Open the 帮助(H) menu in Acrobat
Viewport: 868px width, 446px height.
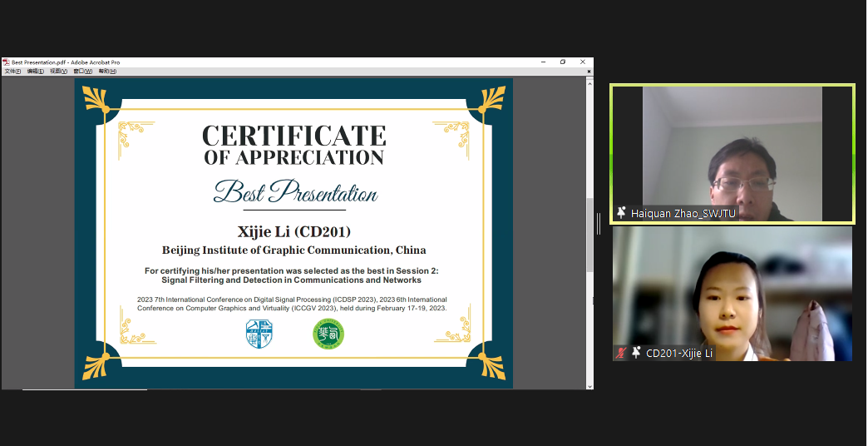click(x=107, y=72)
